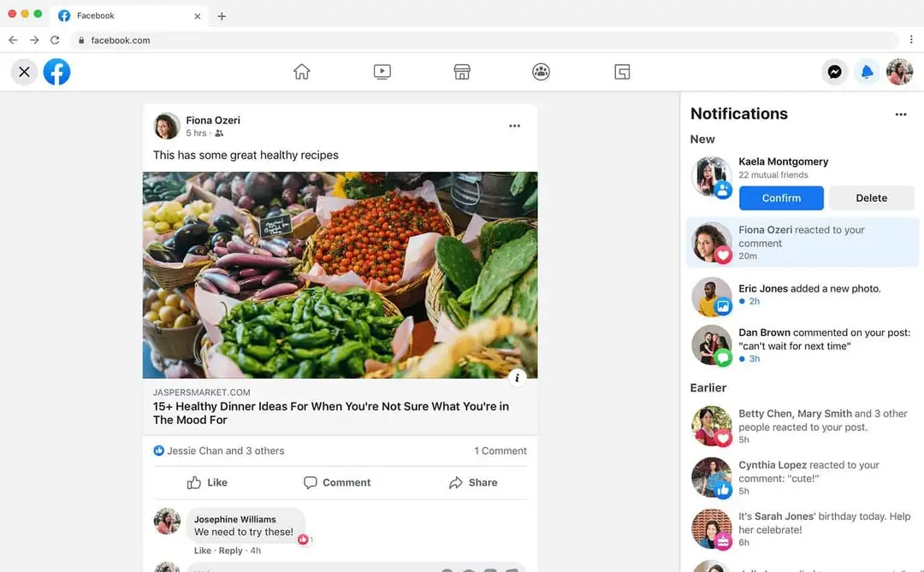The image size is (924, 572).
Task: Click the facebook.com address bar
Action: [484, 40]
